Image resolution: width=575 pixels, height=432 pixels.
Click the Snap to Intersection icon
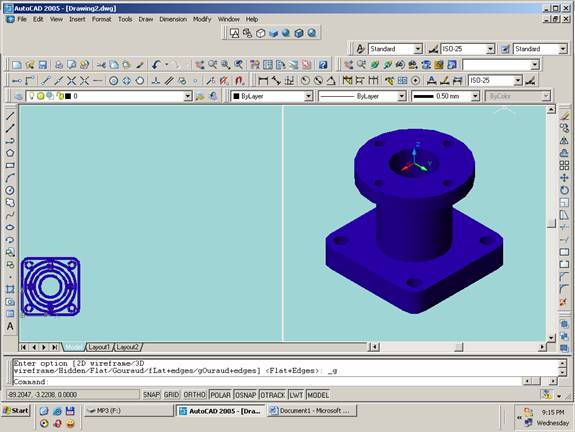point(72,80)
